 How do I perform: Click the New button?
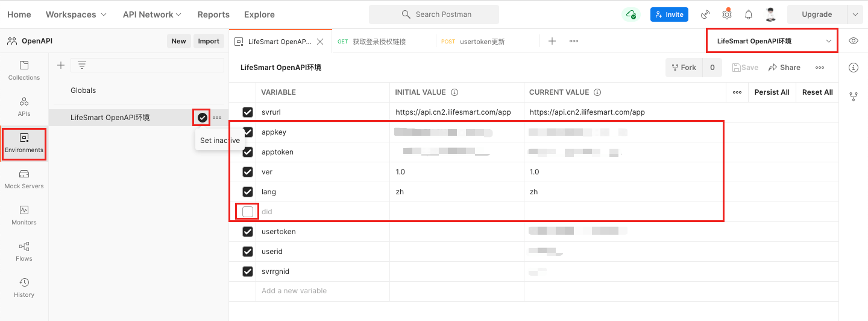[178, 41]
